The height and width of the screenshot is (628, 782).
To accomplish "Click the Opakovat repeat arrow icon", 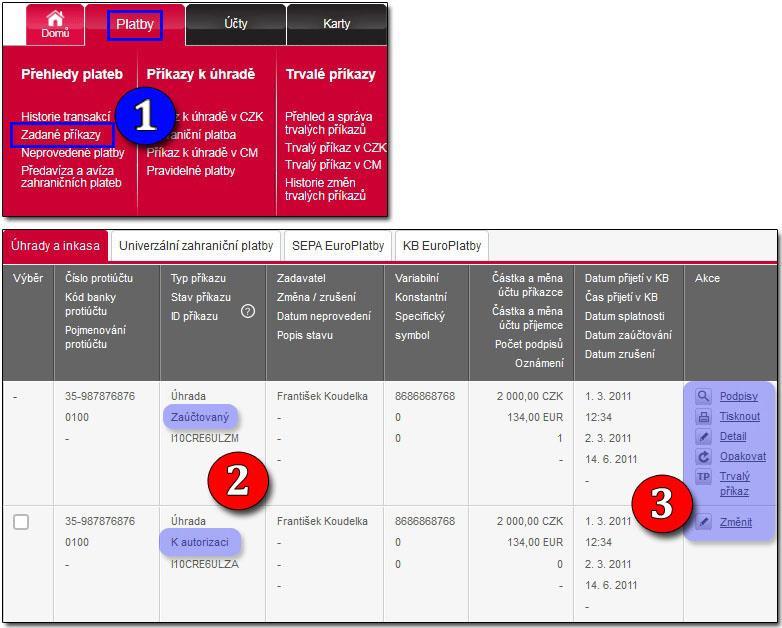I will pos(703,456).
